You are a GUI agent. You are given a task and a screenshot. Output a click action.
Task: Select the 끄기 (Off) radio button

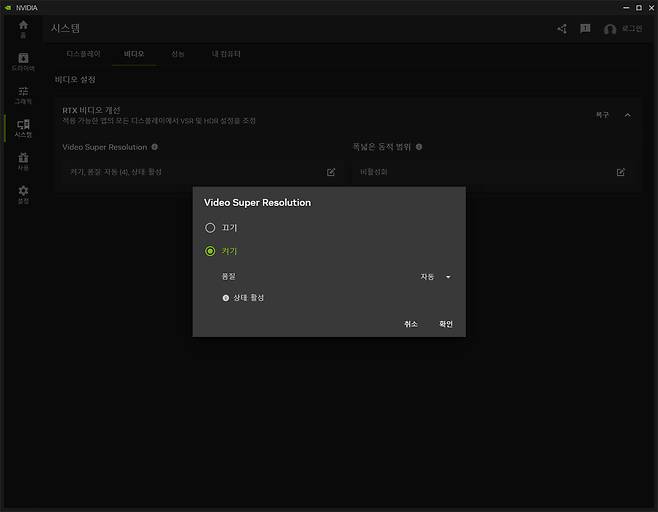click(210, 228)
